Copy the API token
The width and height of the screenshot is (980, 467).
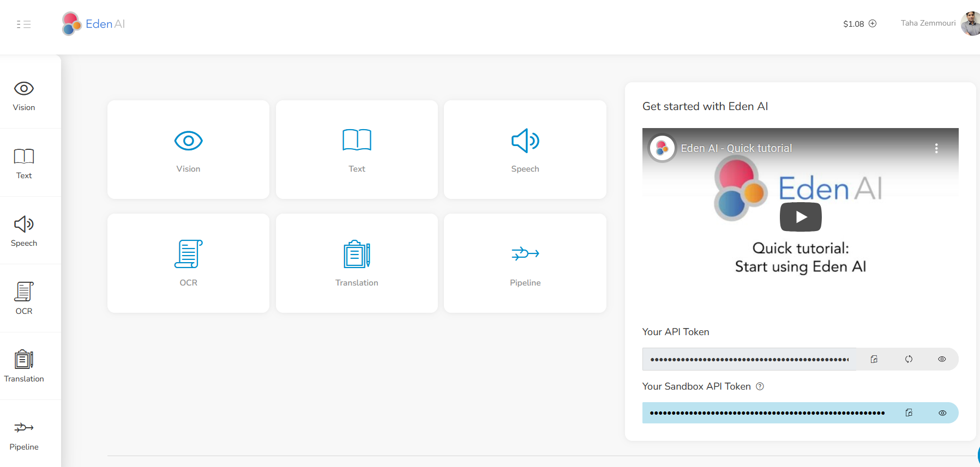(874, 359)
